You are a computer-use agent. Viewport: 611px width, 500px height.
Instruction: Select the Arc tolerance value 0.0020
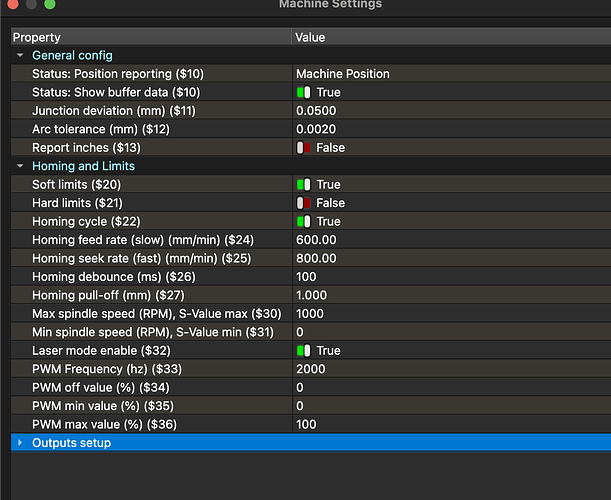click(x=315, y=129)
